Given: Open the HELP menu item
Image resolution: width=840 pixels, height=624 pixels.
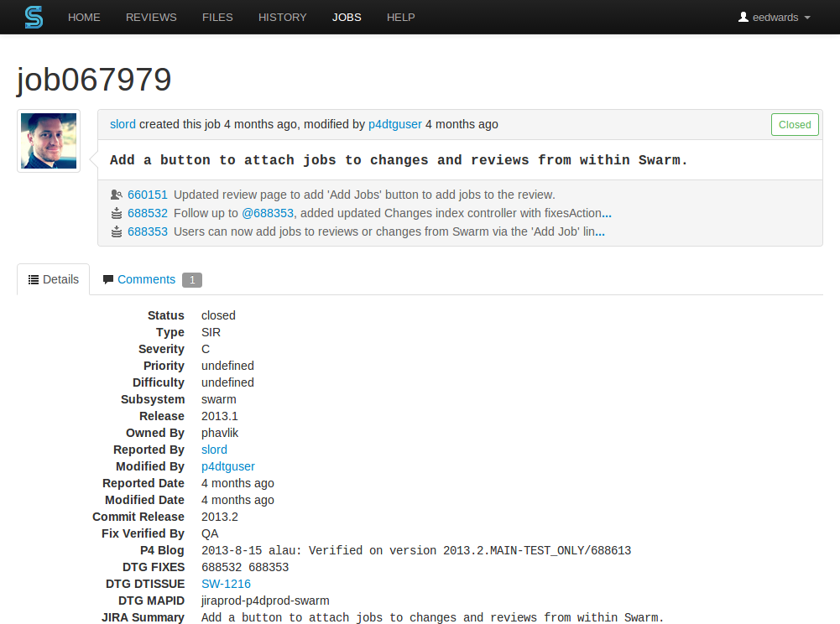Looking at the screenshot, I should pyautogui.click(x=401, y=17).
